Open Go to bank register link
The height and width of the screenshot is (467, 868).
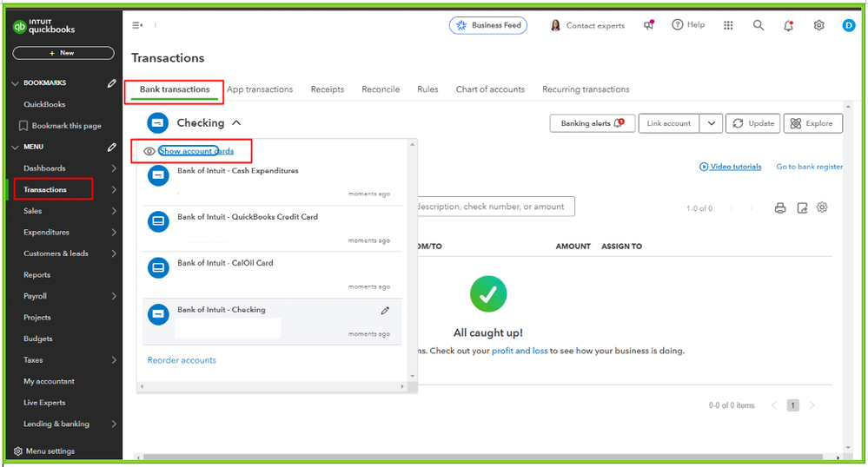coord(809,167)
